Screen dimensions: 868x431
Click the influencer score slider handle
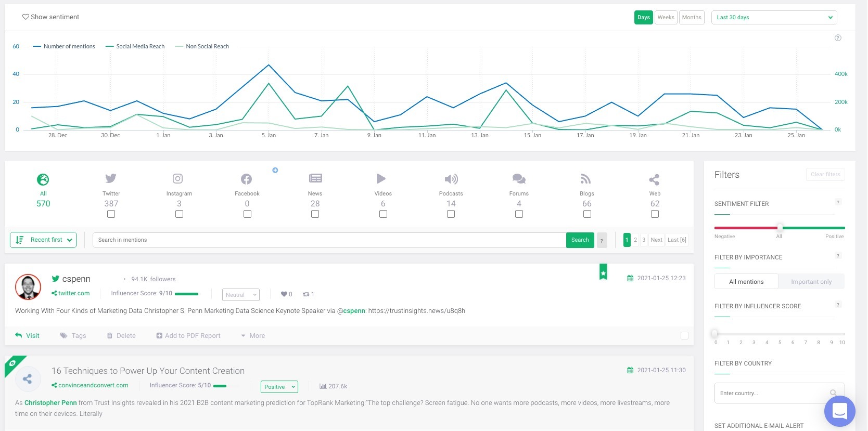[715, 333]
